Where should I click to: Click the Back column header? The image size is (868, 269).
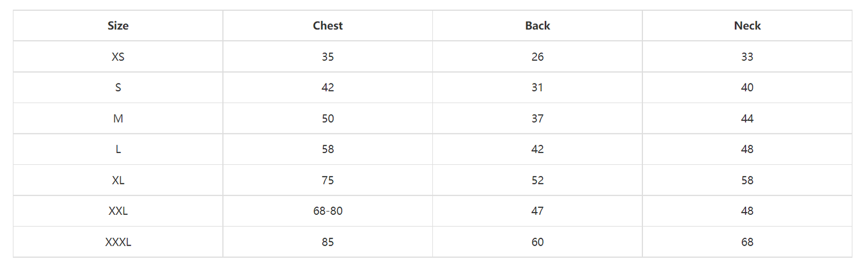click(537, 25)
